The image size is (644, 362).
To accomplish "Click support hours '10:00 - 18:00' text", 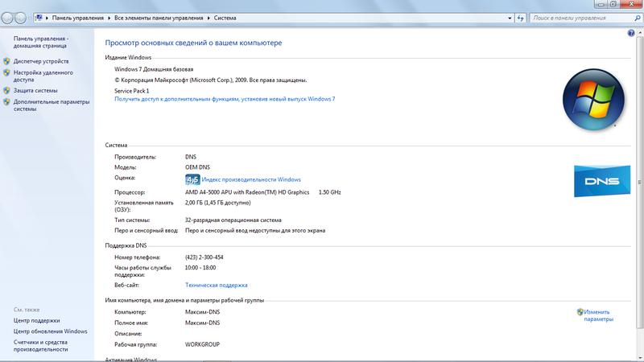I will click(200, 268).
